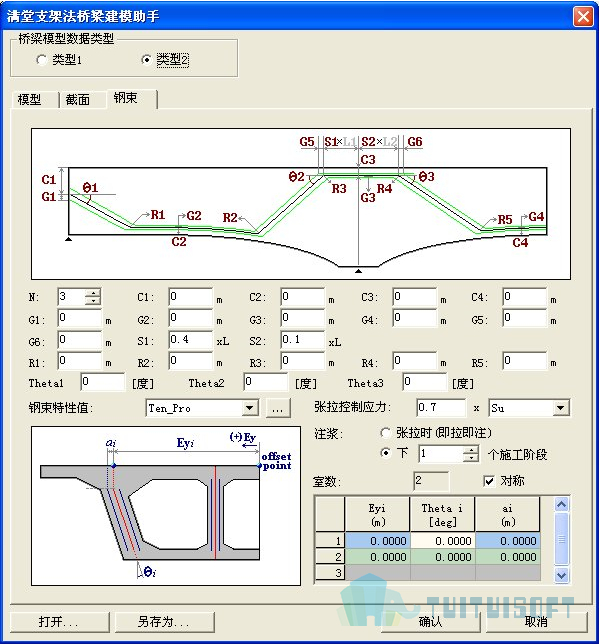The height and width of the screenshot is (644, 600).
Task: Click the R3 input field
Action: click(x=303, y=361)
